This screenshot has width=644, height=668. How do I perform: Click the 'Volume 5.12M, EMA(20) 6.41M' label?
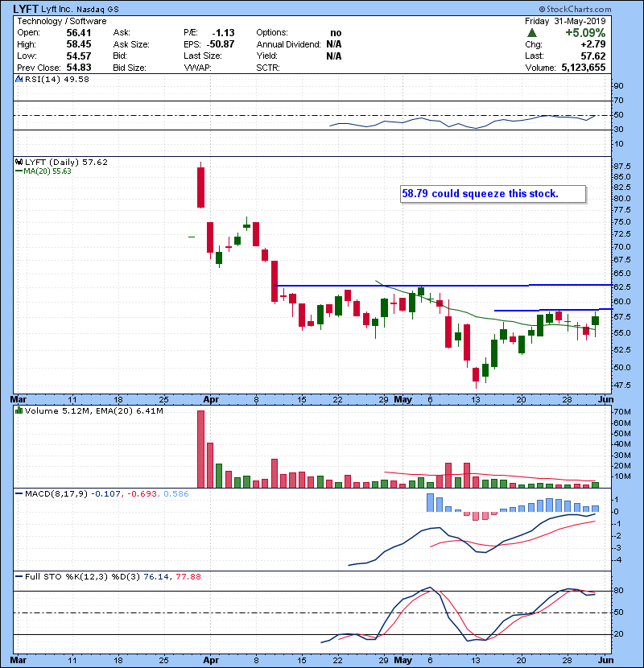93,410
